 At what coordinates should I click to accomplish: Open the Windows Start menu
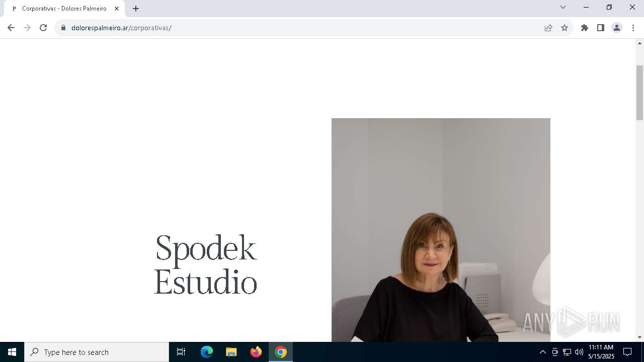click(x=12, y=352)
